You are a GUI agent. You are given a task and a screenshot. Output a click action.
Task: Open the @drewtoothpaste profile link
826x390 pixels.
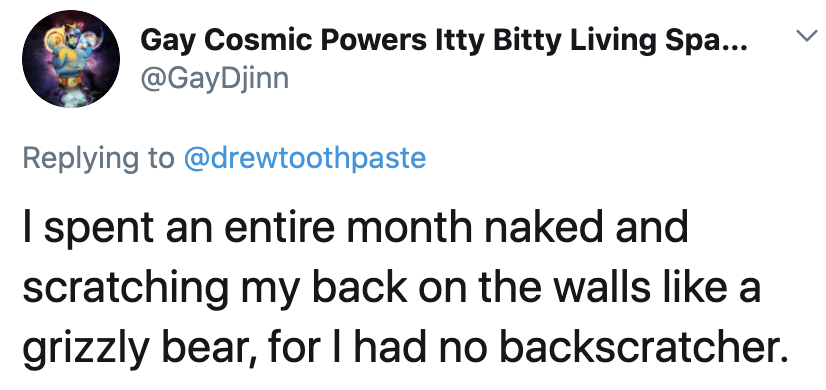(x=304, y=159)
